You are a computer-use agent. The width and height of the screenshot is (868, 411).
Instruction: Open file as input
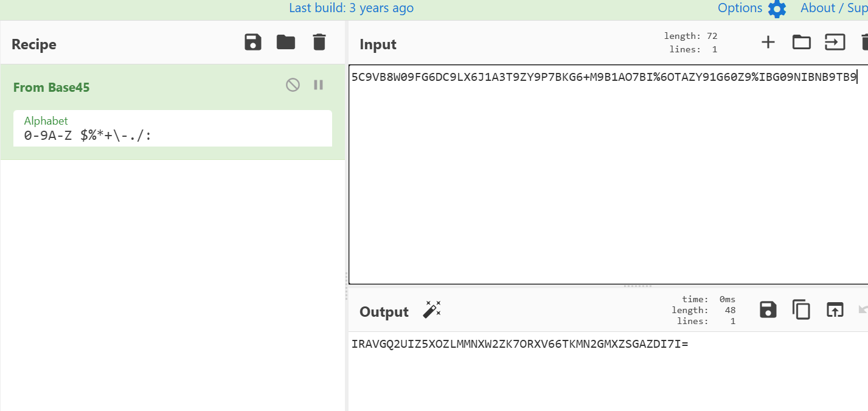(835, 42)
